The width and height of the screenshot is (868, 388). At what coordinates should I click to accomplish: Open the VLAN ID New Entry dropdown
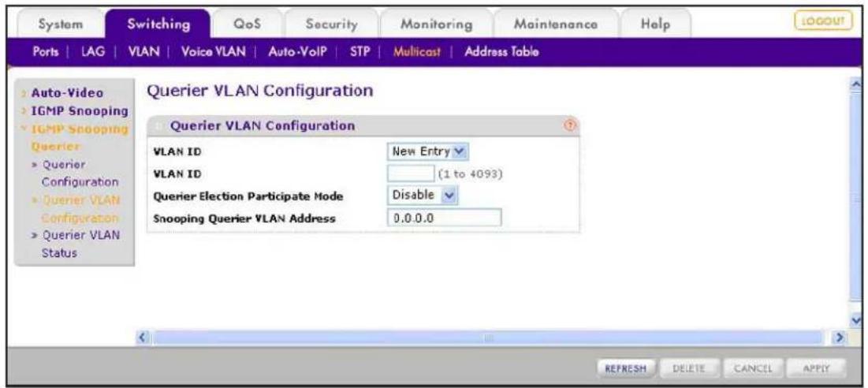428,151
